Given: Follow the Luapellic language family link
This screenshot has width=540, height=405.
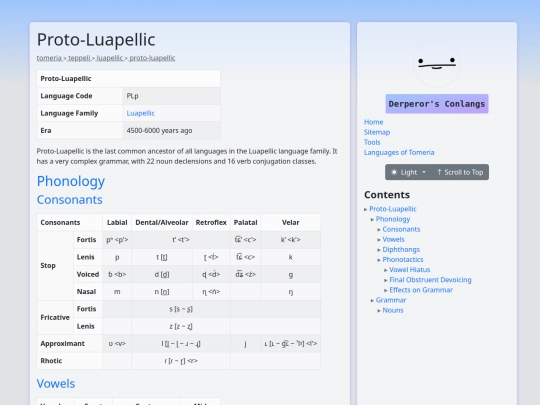Looking at the screenshot, I should click(x=141, y=113).
